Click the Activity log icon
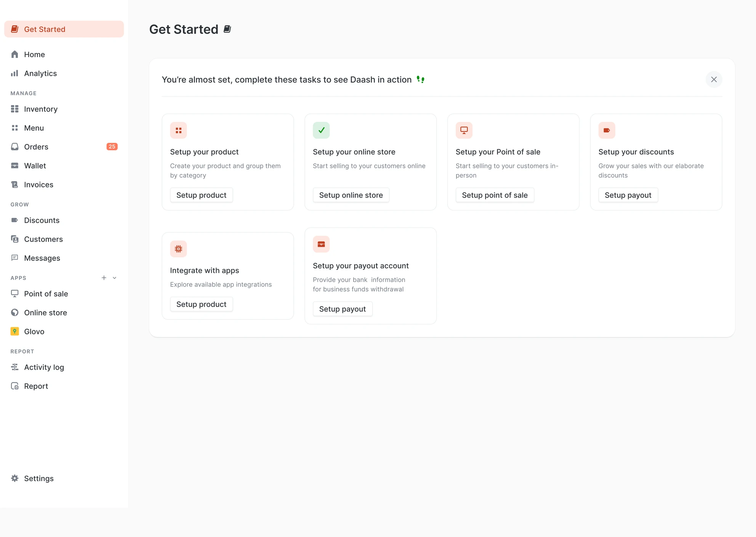 (15, 367)
